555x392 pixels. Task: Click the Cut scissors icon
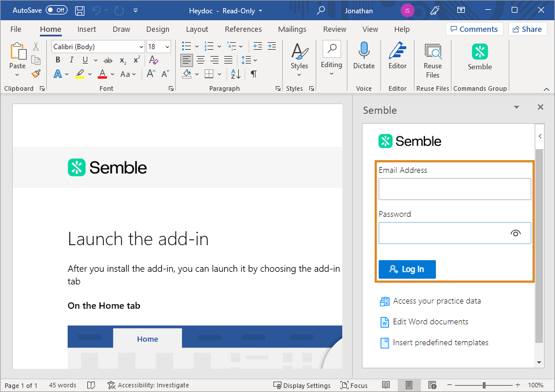click(x=36, y=46)
